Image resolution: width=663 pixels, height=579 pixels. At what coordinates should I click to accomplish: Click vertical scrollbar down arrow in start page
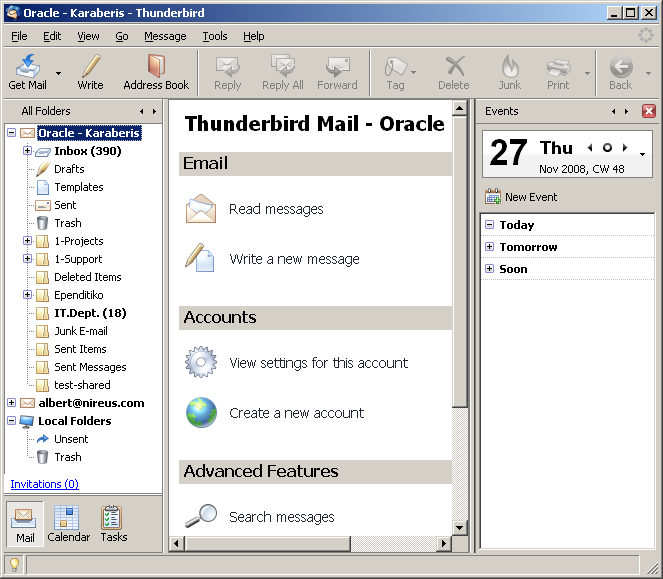point(459,527)
